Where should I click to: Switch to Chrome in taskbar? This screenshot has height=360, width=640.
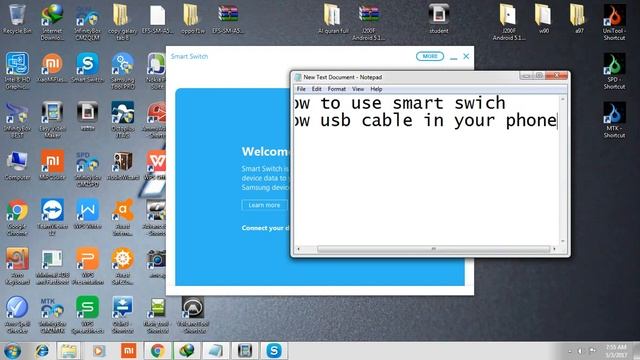click(x=158, y=351)
